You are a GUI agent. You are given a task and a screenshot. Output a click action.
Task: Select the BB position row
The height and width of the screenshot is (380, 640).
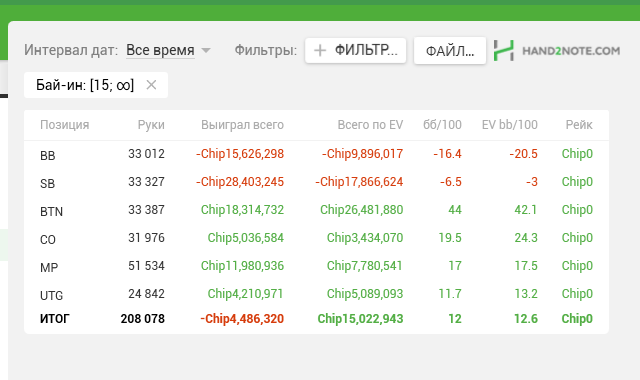316,154
